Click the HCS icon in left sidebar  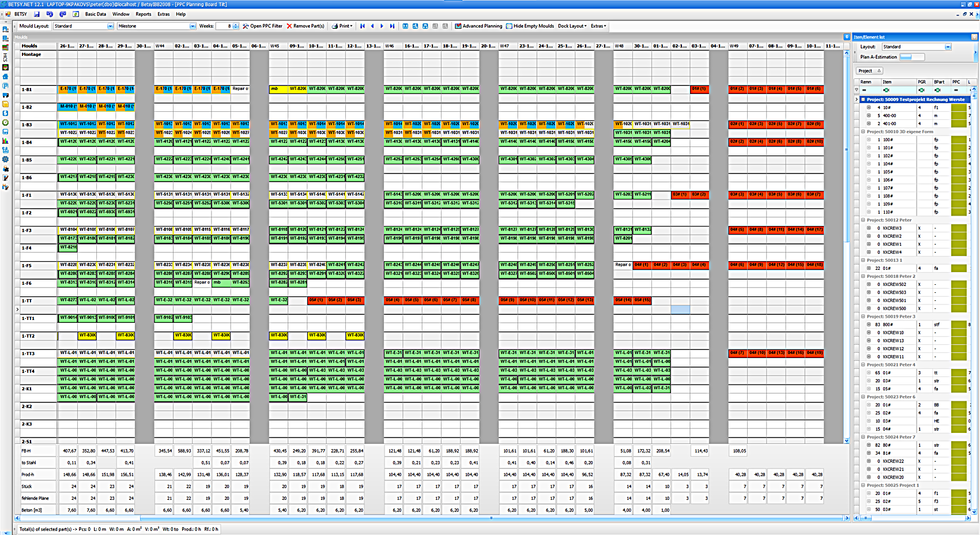coord(5,58)
